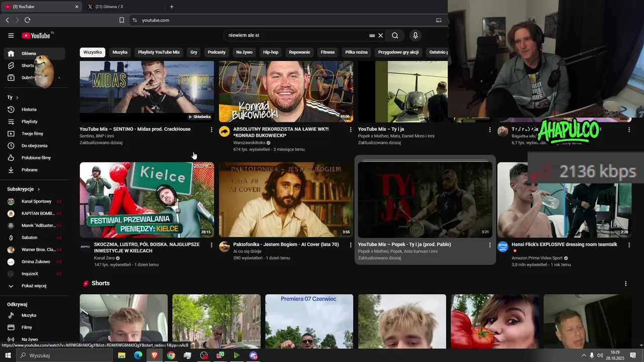Play Paktofonika Jestem Bogiem thumbnail
644x362 pixels.
(286, 200)
